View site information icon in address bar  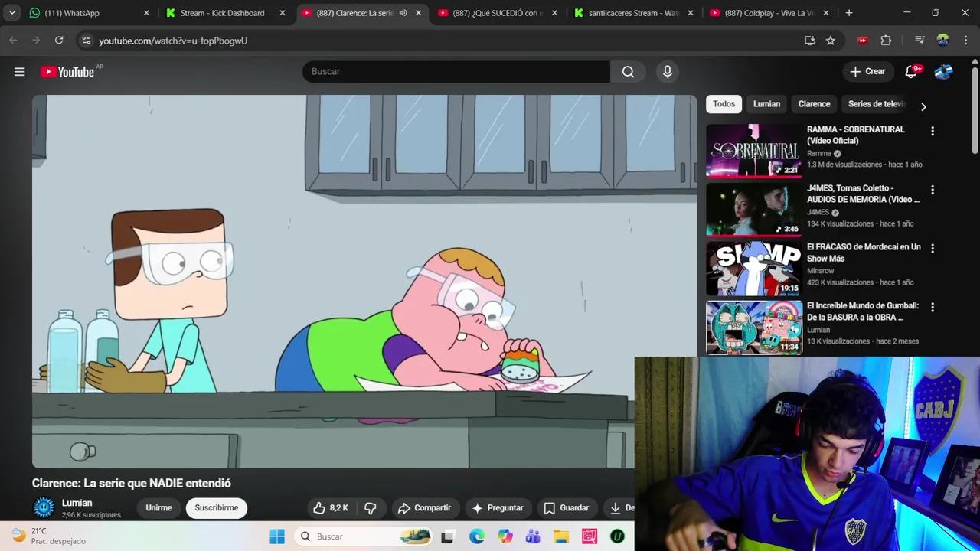[x=86, y=41]
